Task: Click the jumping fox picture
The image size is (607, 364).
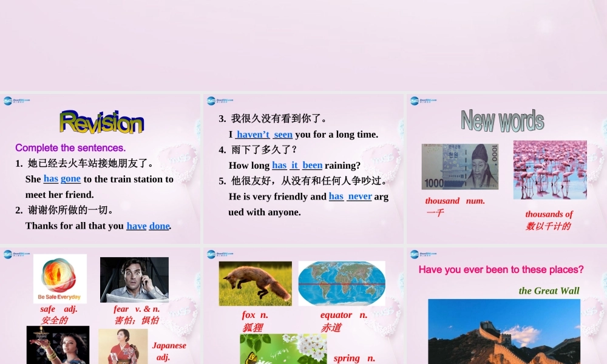Action: 254,281
